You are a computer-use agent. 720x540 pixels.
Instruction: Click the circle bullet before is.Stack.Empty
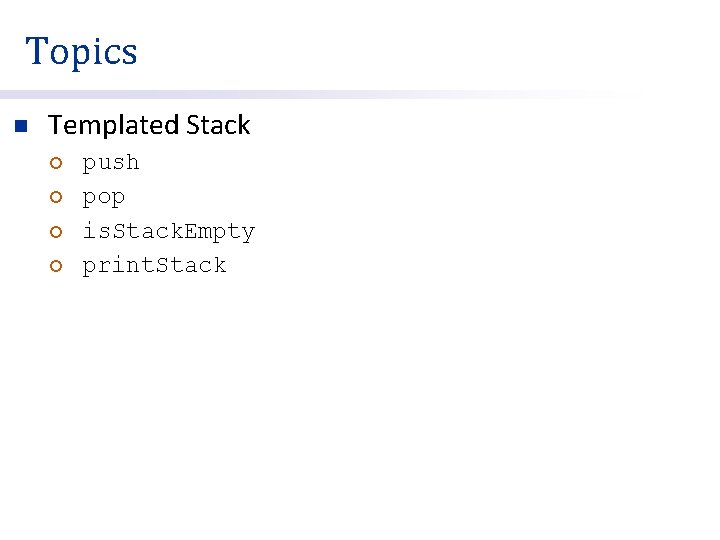[x=57, y=232]
